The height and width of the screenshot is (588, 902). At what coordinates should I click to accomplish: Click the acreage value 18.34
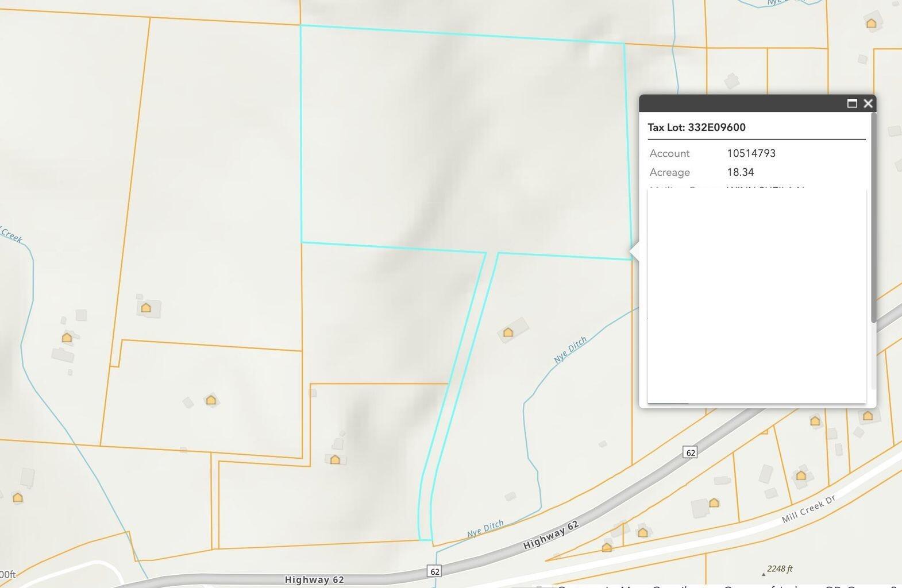[740, 172]
